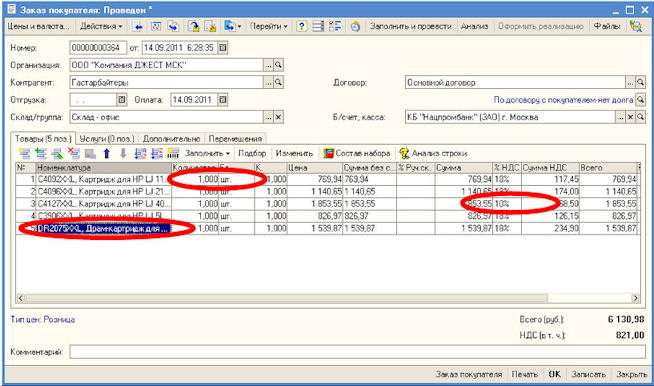Image resolution: width=654 pixels, height=386 pixels.
Task: Sort rows descending via table toolbar icon
Action: (156, 154)
